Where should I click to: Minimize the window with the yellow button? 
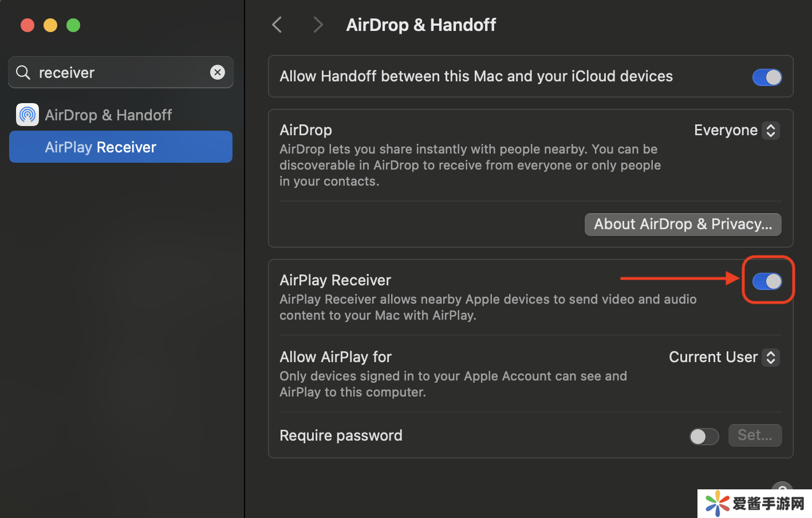point(50,25)
